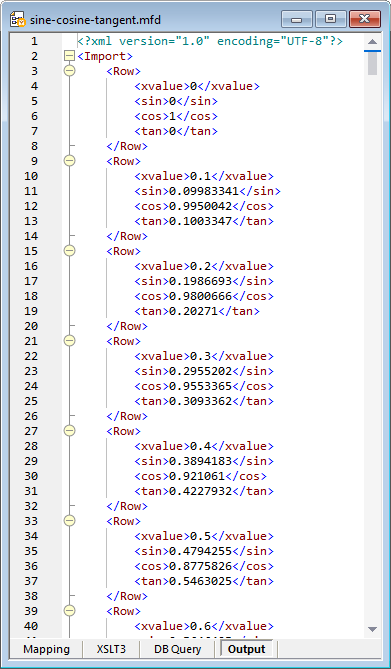Screen dimensions: 391x669
Task: Collapse the Row element on line 3
Action: pos(69,71)
